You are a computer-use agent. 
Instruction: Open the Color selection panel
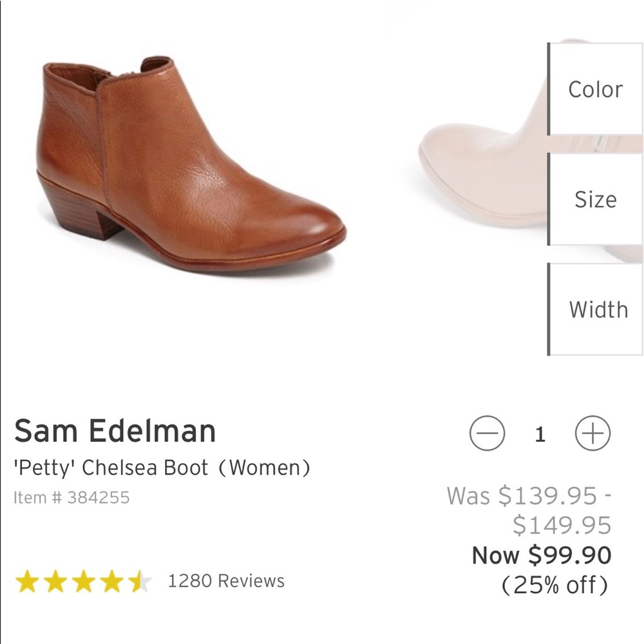pyautogui.click(x=596, y=90)
